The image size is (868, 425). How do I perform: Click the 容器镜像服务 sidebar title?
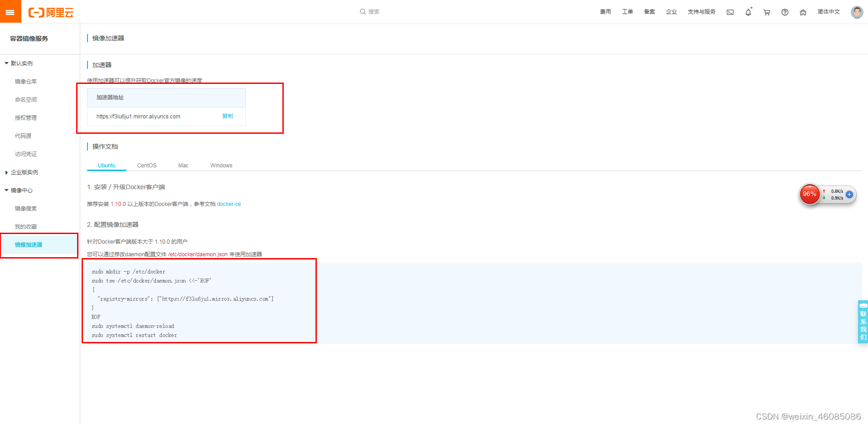(29, 39)
